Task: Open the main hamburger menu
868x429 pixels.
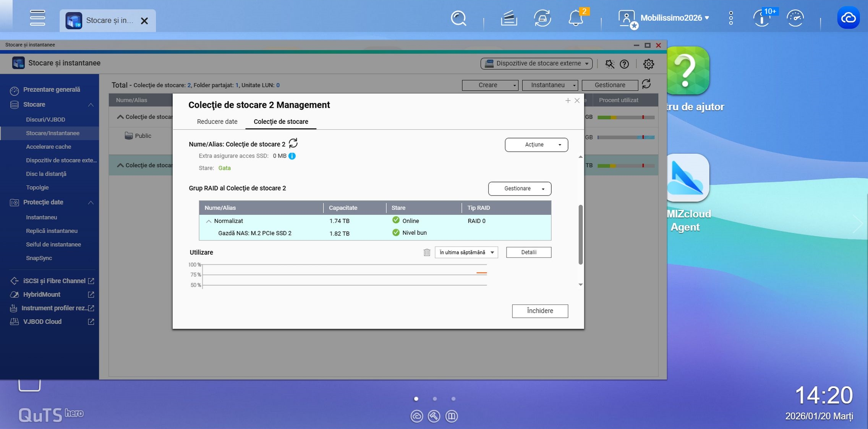Action: click(37, 18)
